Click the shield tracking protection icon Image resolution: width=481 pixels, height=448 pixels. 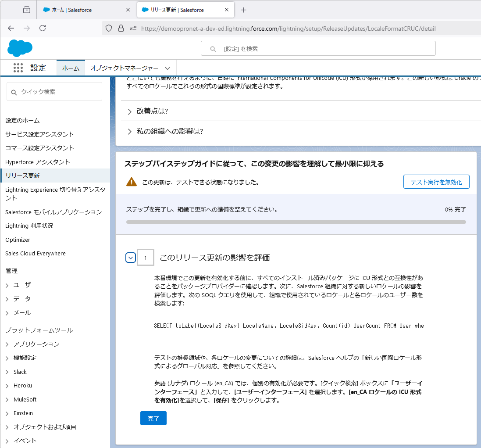(109, 29)
